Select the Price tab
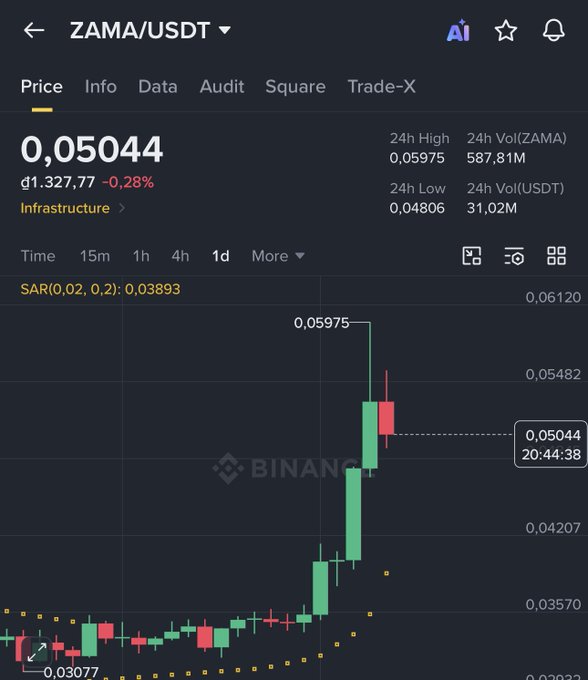Screen dimensions: 588x680 pos(42,86)
